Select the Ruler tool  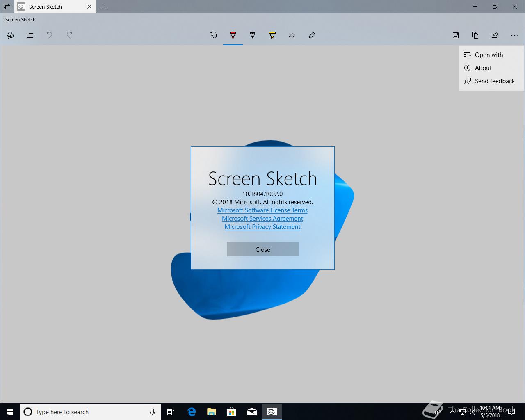[312, 35]
